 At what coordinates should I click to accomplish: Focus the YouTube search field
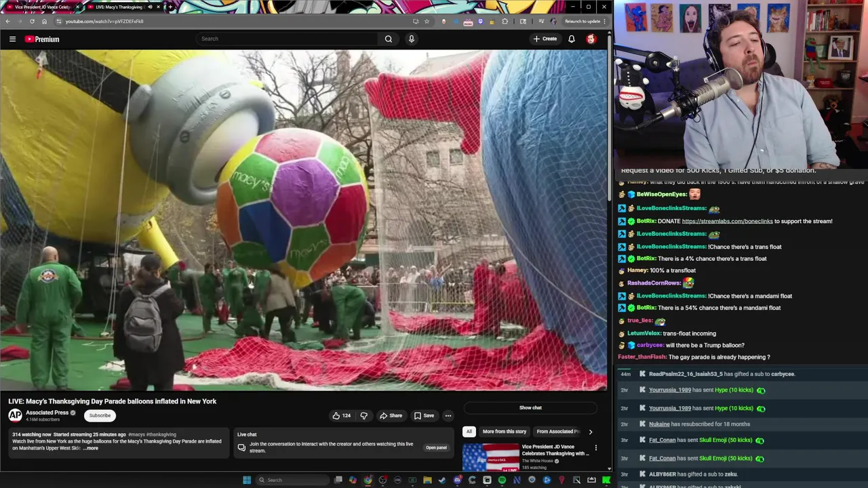287,39
